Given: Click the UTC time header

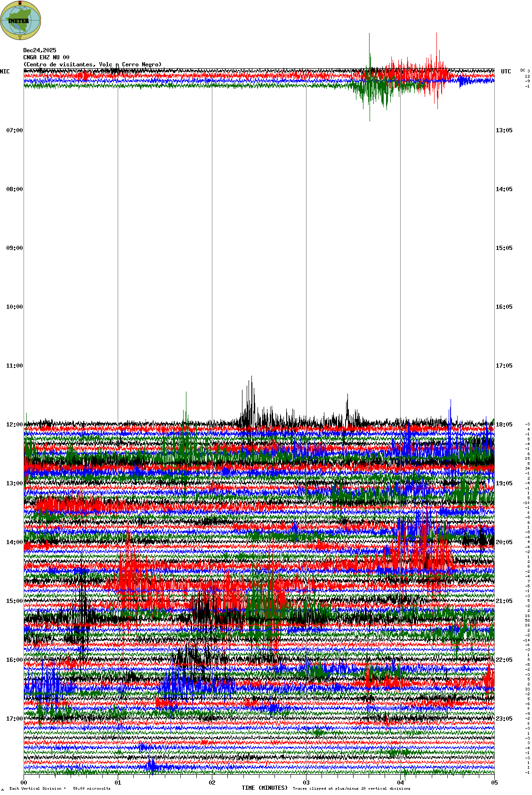Looking at the screenshot, I should [506, 72].
